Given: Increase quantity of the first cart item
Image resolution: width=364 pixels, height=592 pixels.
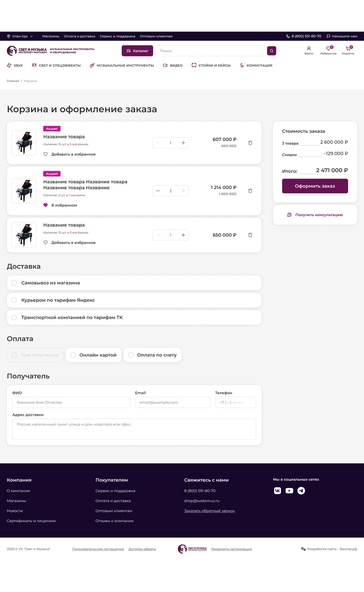Looking at the screenshot, I should click(183, 143).
